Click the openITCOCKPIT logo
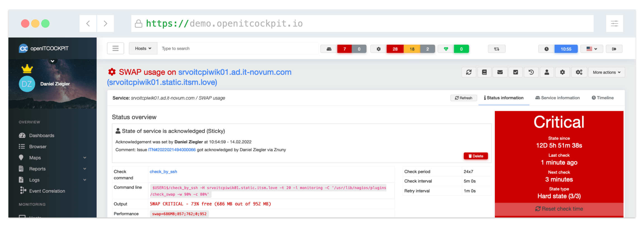 coord(44,48)
